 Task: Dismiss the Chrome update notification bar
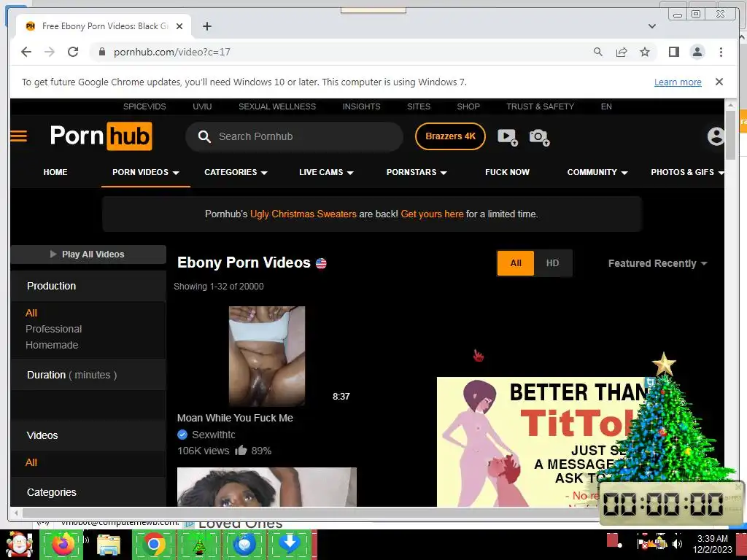[719, 82]
